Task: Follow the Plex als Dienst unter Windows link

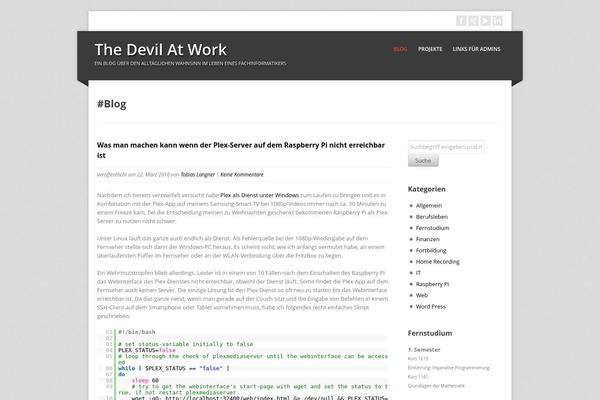Action: (x=259, y=195)
